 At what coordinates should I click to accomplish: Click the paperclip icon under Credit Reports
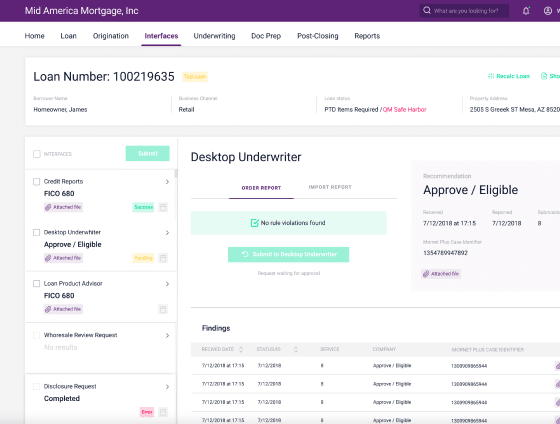pos(48,207)
